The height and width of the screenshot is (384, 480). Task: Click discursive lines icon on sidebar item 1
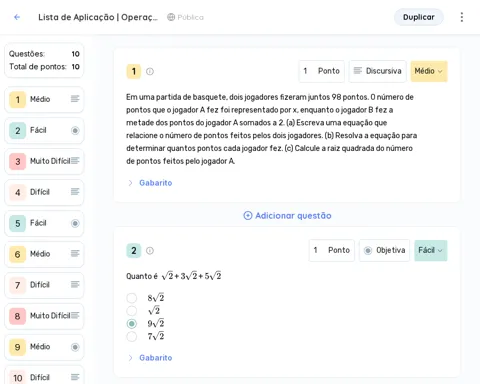coord(75,99)
